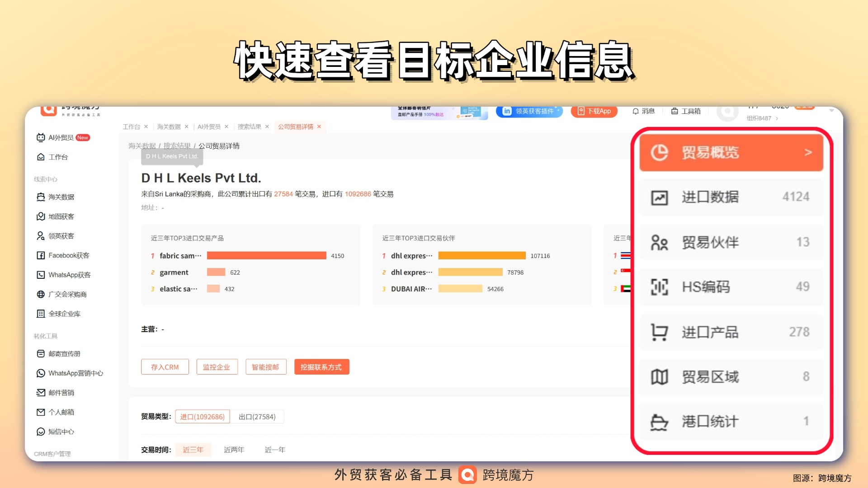This screenshot has width=868, height=488.
Task: Expand 贸易概览 with the arrow
Action: [808, 152]
